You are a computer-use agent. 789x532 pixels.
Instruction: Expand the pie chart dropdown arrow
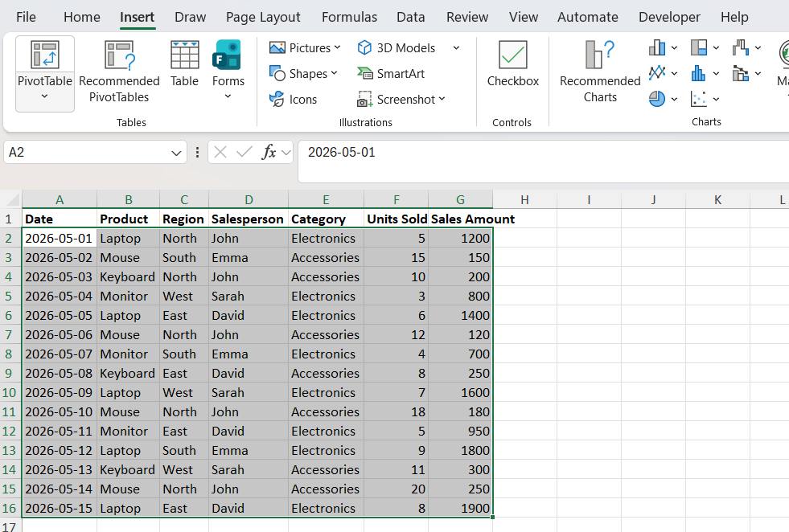(x=674, y=100)
